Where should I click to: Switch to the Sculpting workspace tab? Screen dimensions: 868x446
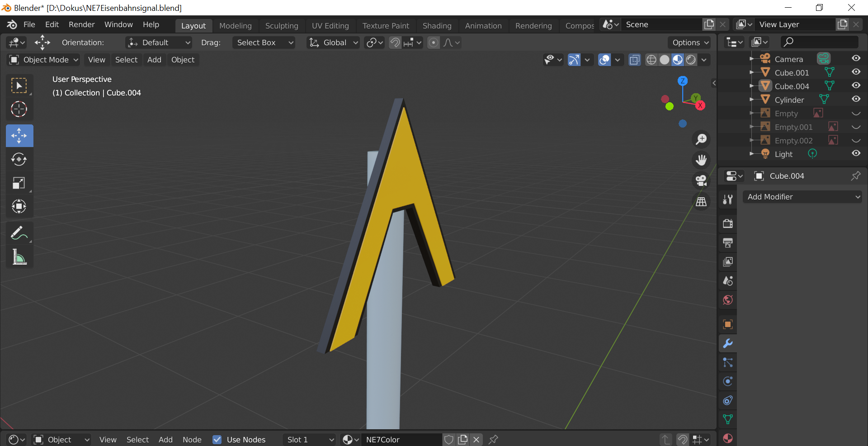(x=282, y=26)
